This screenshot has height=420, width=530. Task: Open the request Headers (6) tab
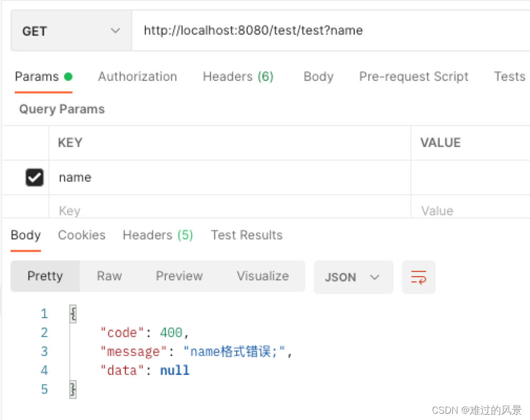pyautogui.click(x=238, y=77)
